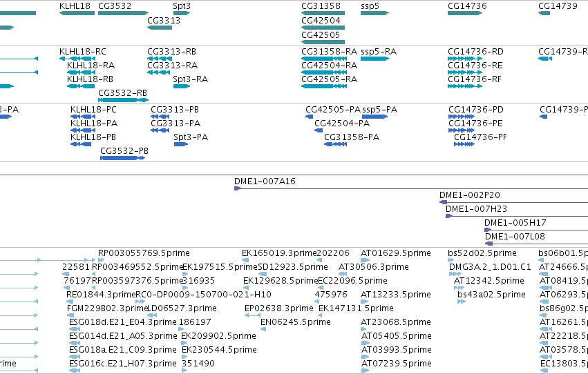
Task: Select EST ESG018d.E21_E04.3prime
Action: coord(75,329)
